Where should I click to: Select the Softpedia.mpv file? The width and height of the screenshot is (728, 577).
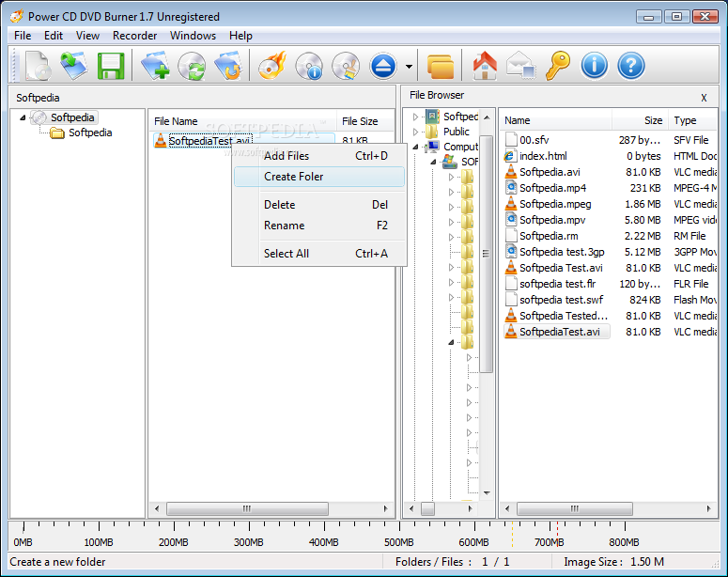click(552, 220)
